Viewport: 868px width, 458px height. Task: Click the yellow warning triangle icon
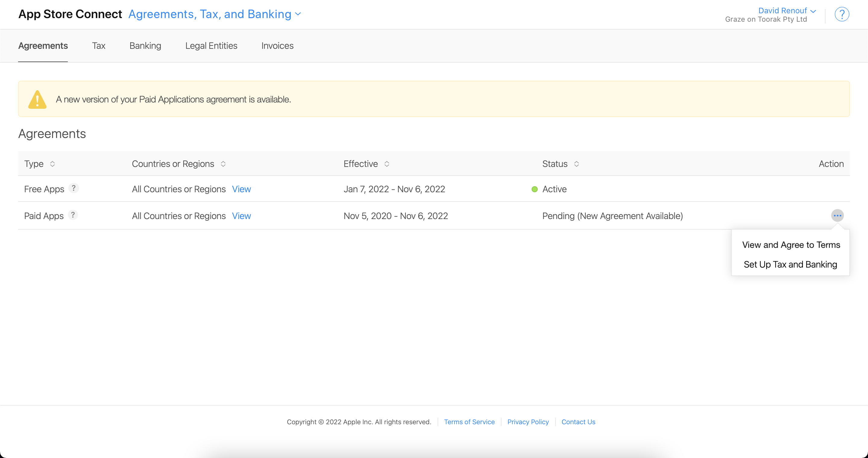pos(37,99)
